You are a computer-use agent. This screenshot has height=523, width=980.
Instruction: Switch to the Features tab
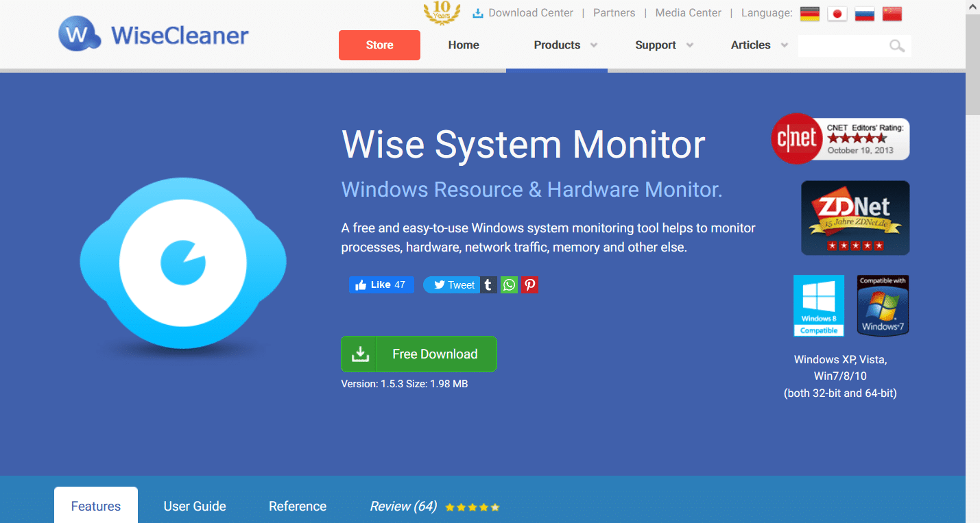[x=96, y=506]
